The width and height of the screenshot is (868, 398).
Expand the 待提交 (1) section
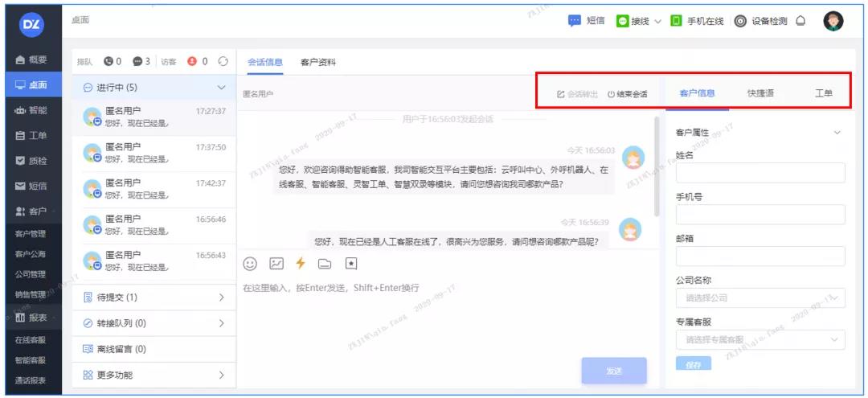pyautogui.click(x=153, y=297)
